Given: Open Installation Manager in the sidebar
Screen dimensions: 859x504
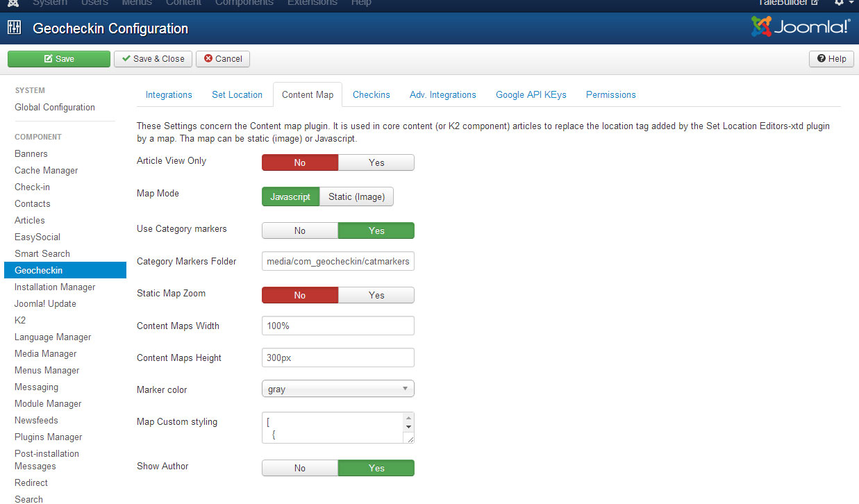Looking at the screenshot, I should (55, 287).
